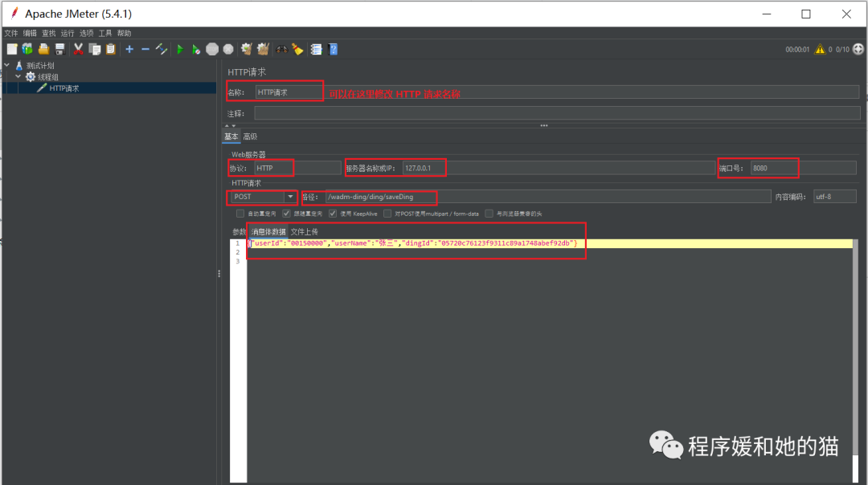The image size is (868, 485).
Task: Switch to the 参数 tab
Action: [x=240, y=232]
